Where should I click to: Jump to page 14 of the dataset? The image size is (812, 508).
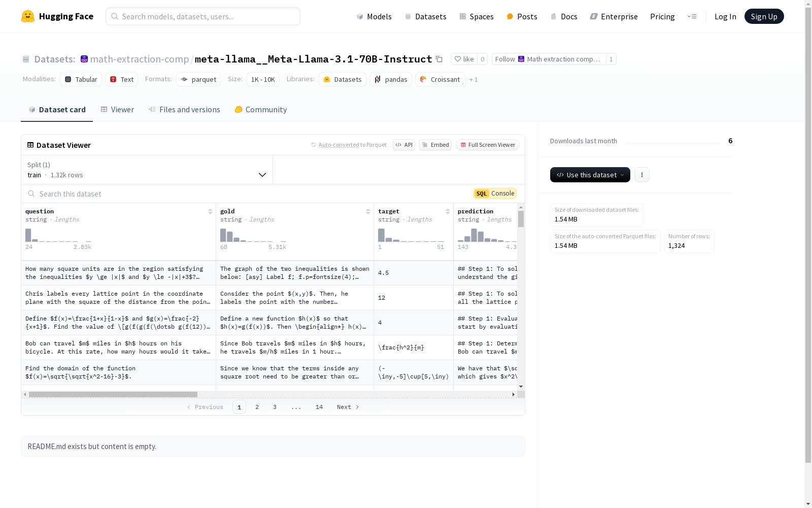tap(319, 407)
